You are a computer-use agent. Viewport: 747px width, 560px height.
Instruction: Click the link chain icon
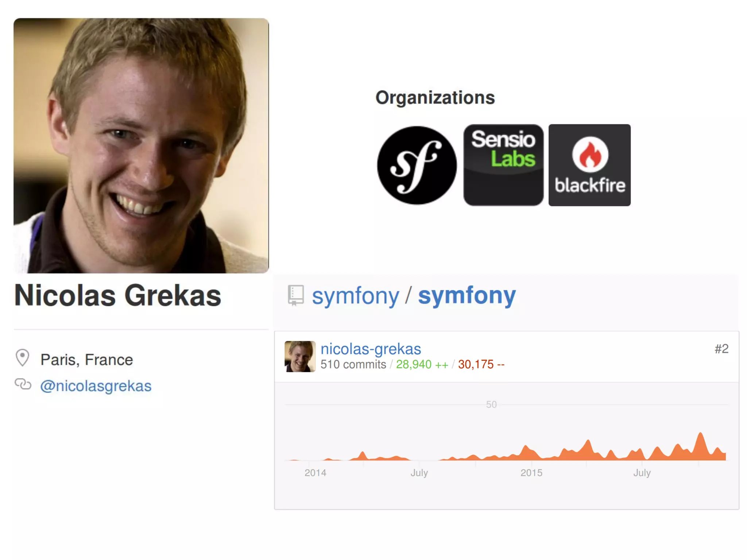(23, 384)
